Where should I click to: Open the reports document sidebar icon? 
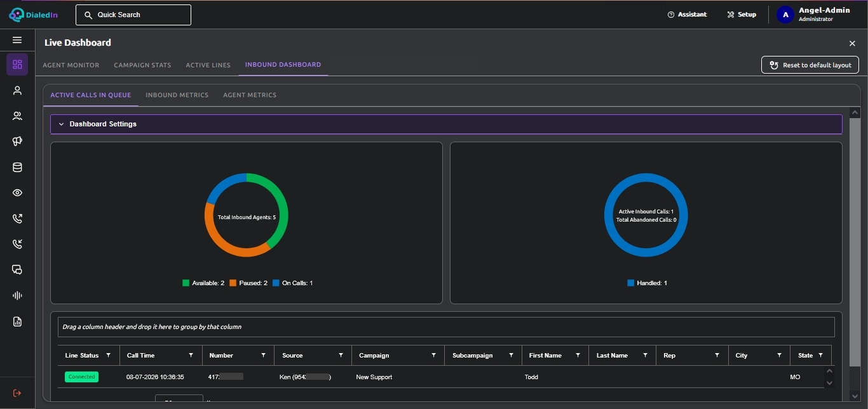point(17,321)
